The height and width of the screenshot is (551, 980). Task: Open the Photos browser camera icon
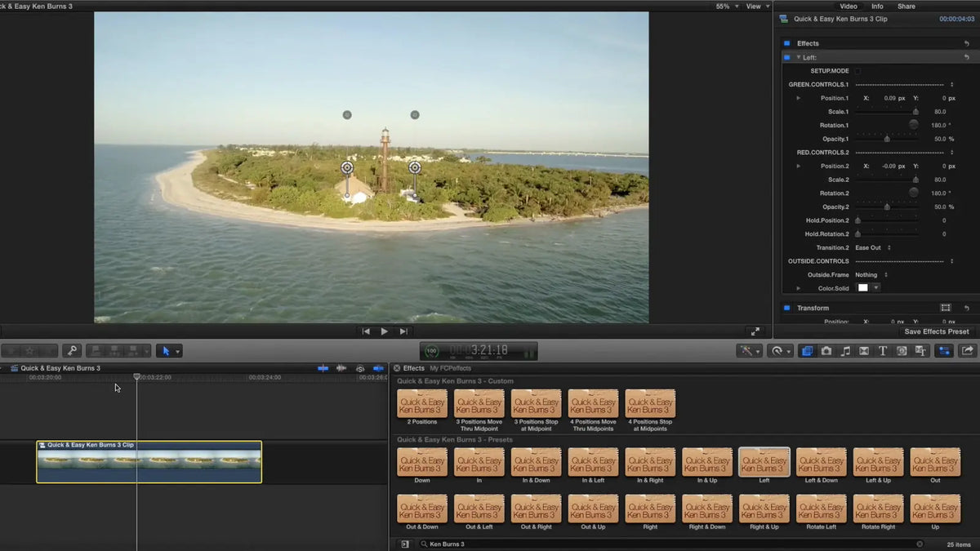click(826, 351)
